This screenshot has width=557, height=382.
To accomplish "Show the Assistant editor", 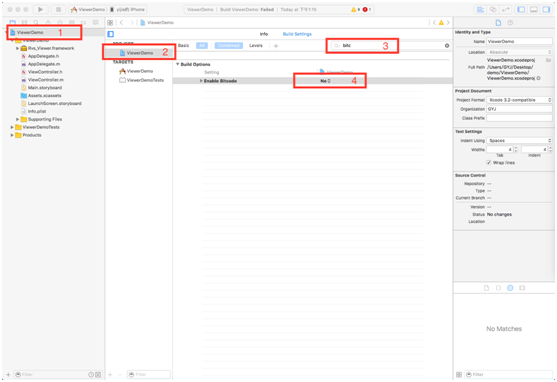I will click(493, 10).
